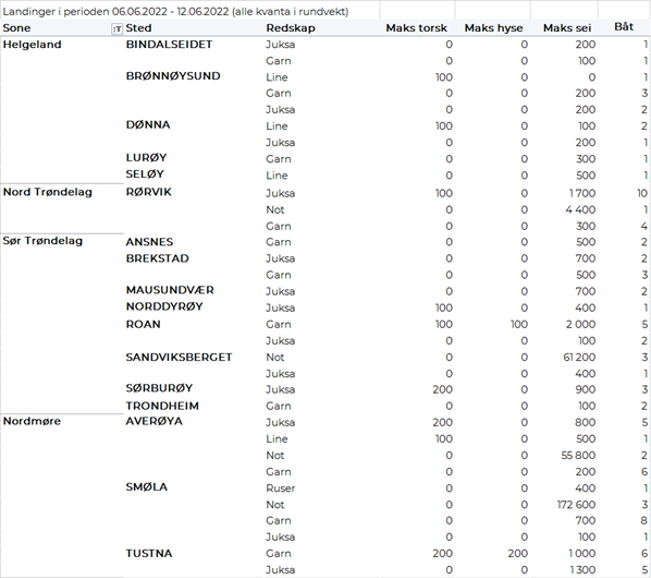Image resolution: width=651 pixels, height=578 pixels.
Task: Select the Nordmøre zone cell
Action: [32, 421]
